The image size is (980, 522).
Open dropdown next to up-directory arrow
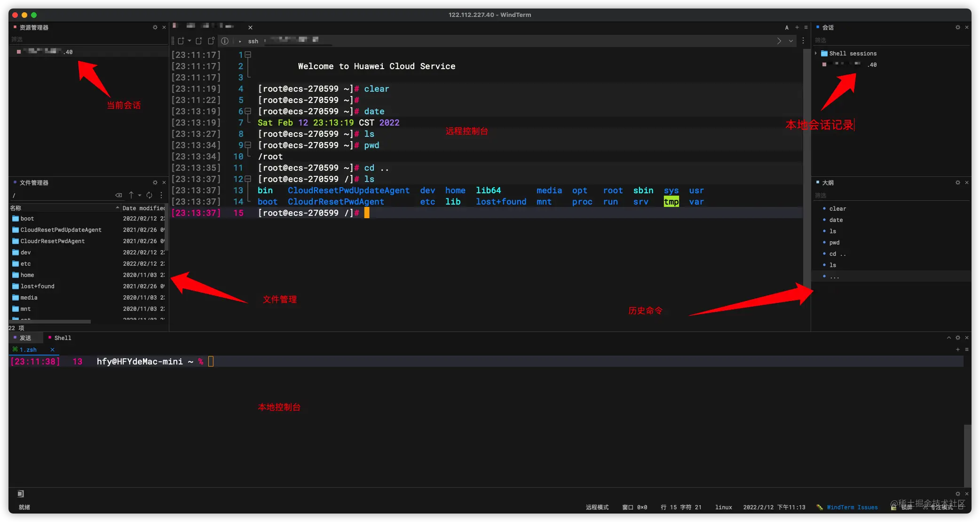(140, 195)
